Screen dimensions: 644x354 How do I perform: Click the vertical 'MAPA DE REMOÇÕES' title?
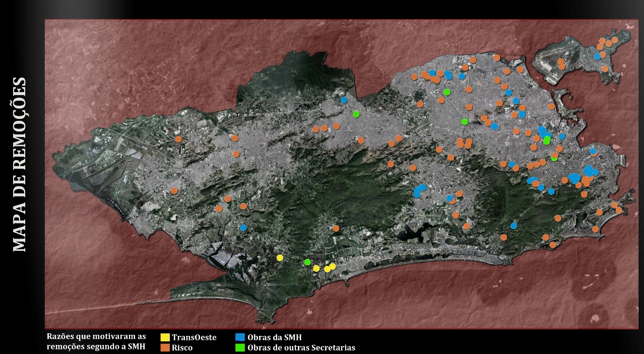(x=19, y=164)
